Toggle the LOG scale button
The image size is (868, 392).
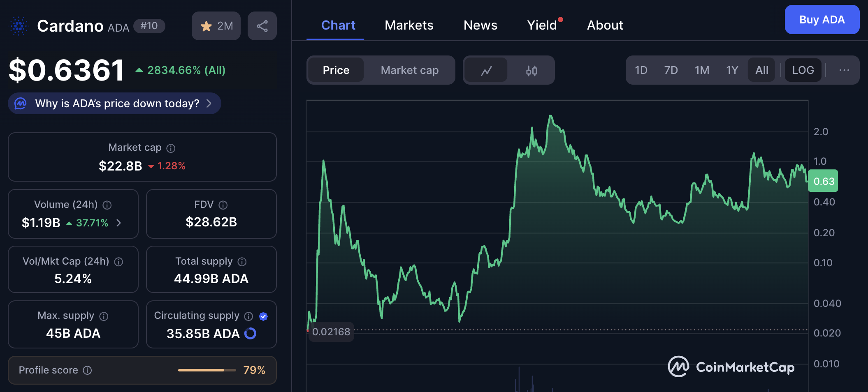point(803,70)
